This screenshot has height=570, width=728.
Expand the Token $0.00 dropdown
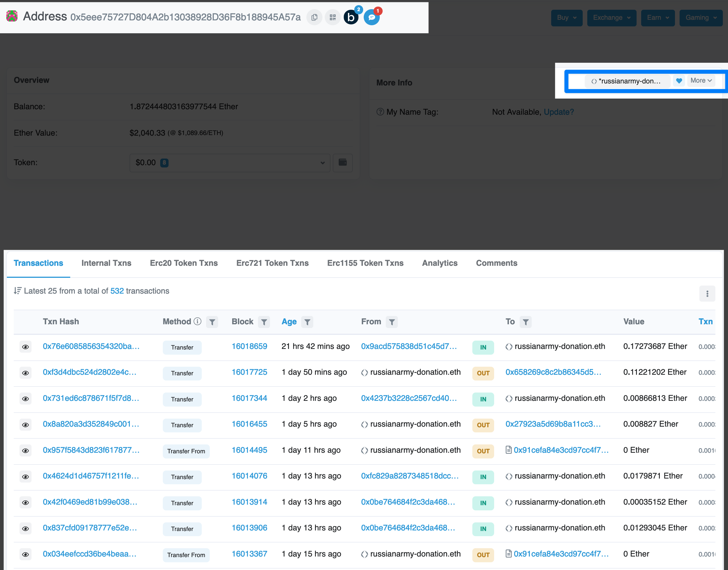(x=230, y=163)
